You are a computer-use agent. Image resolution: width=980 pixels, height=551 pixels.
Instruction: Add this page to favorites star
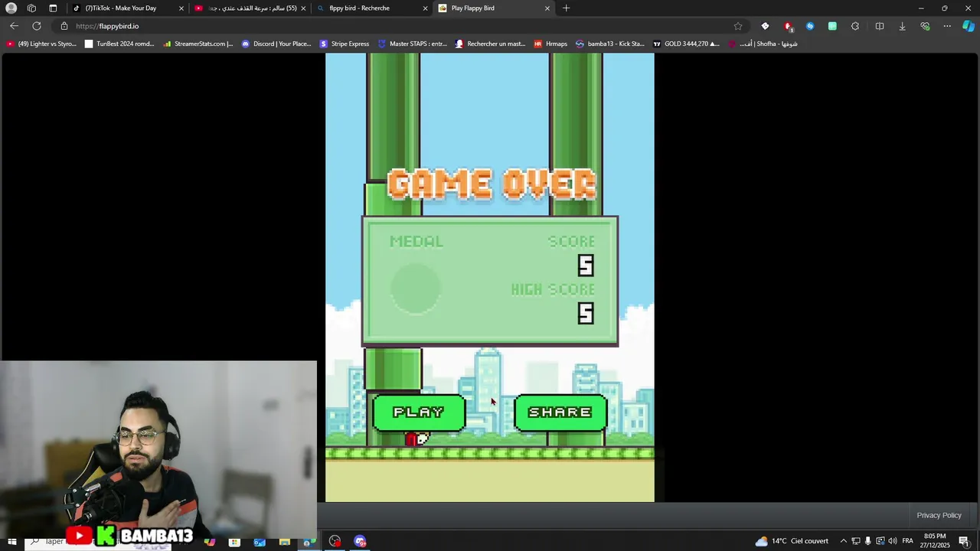tap(738, 26)
